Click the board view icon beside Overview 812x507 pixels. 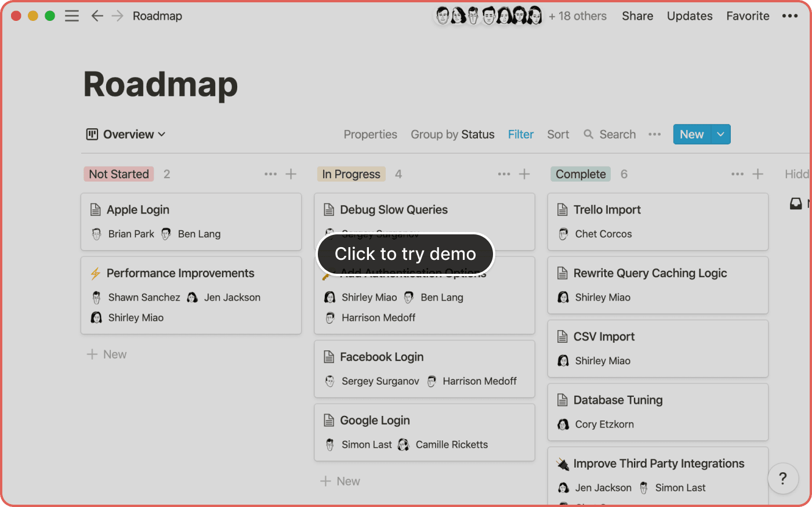point(92,134)
